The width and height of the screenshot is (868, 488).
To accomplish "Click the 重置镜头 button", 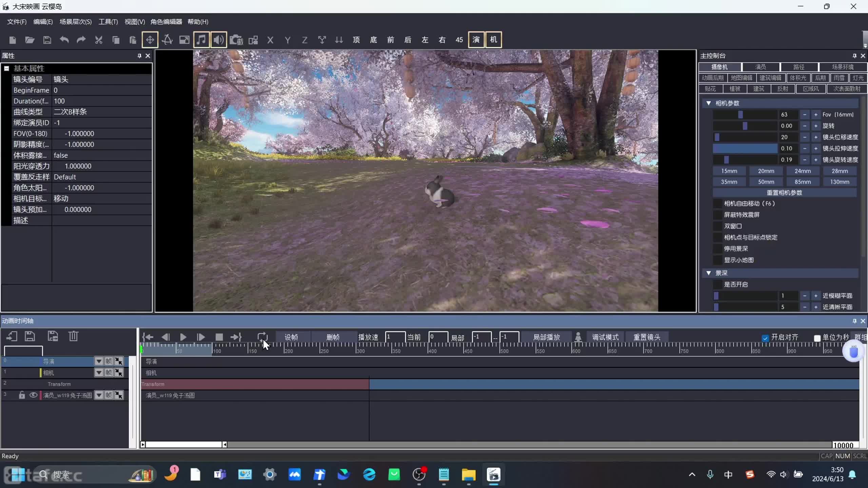I will (647, 337).
